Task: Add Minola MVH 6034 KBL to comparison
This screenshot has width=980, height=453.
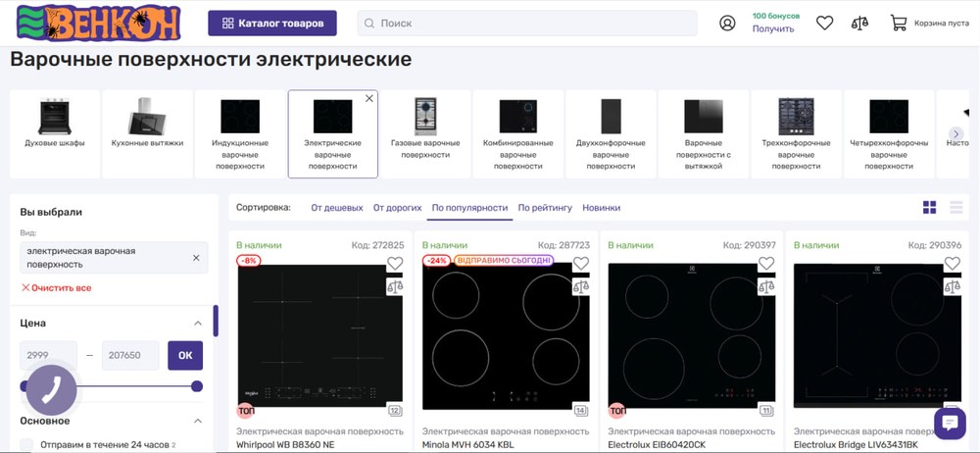Action: click(581, 286)
